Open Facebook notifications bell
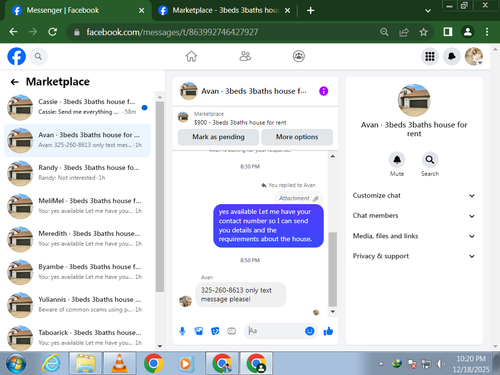This screenshot has width=500, height=375. coord(452,56)
